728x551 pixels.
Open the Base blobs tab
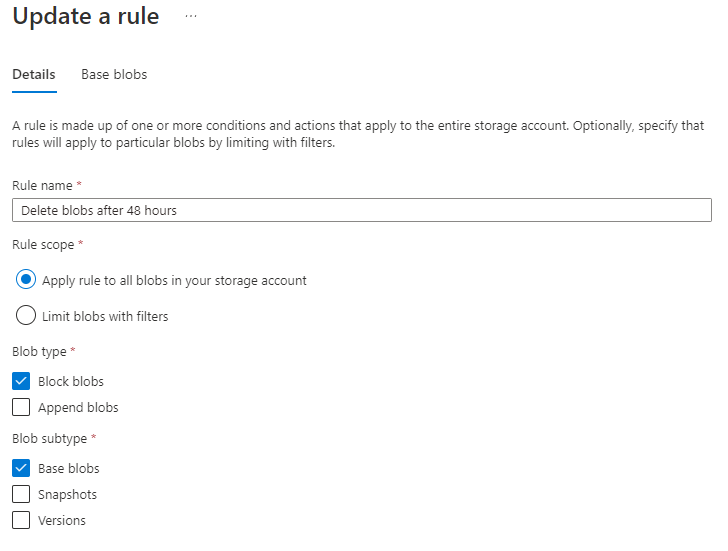pyautogui.click(x=114, y=74)
